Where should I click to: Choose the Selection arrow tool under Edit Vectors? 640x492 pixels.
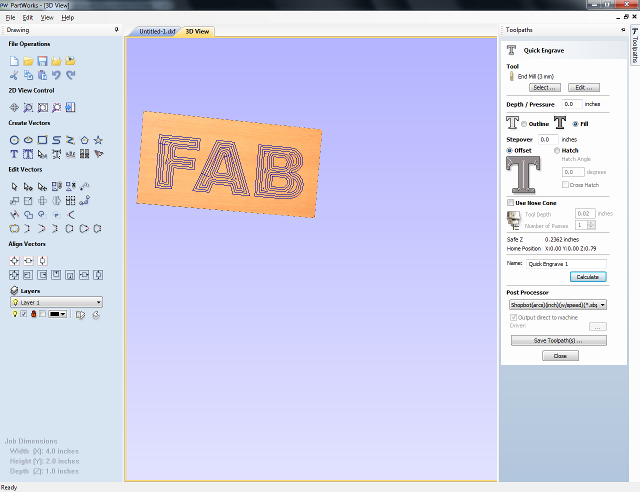(x=14, y=187)
